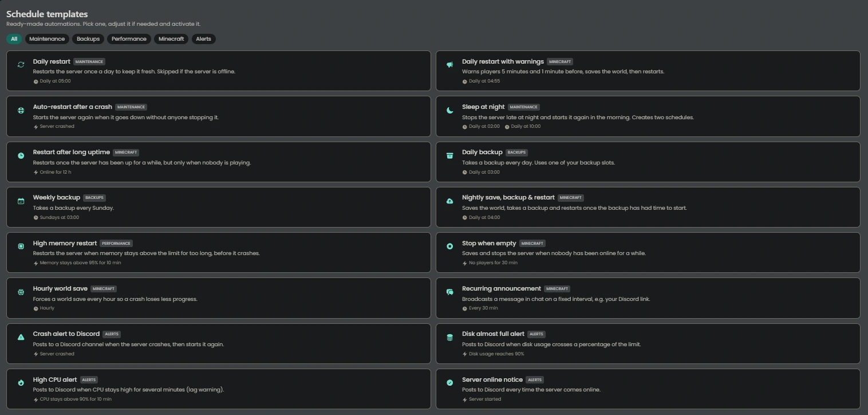The width and height of the screenshot is (868, 415).
Task: Click the "Sundays at 03:00" schedule text
Action: coord(60,218)
